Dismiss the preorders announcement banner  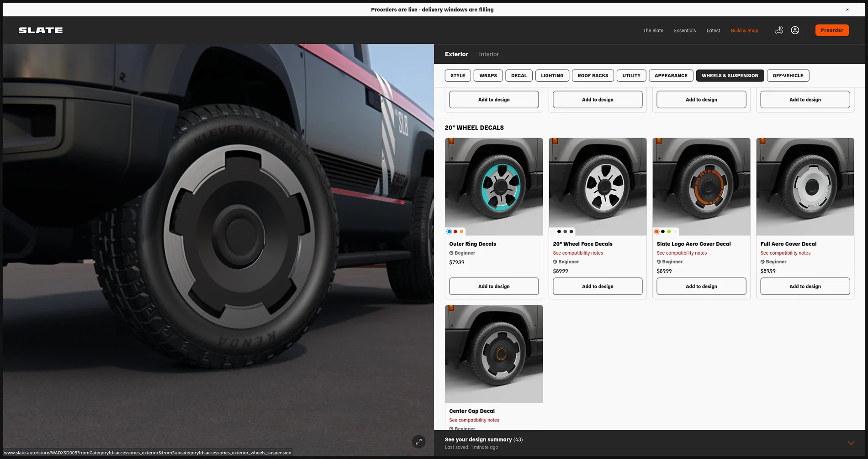click(x=847, y=10)
